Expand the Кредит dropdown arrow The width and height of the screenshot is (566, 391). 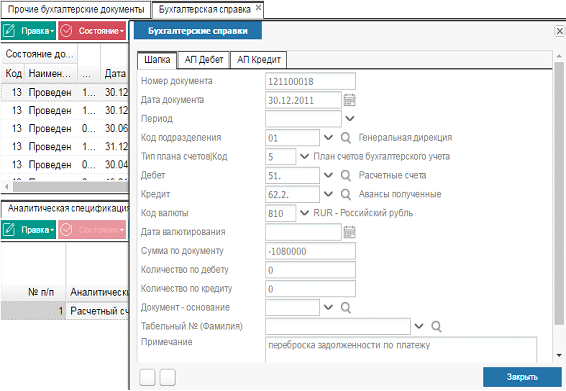click(328, 194)
